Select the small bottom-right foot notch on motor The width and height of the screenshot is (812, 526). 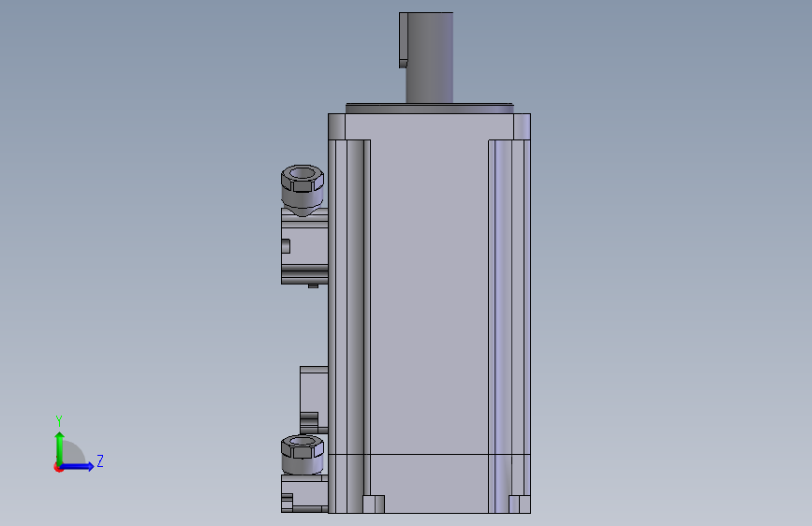coord(520,504)
